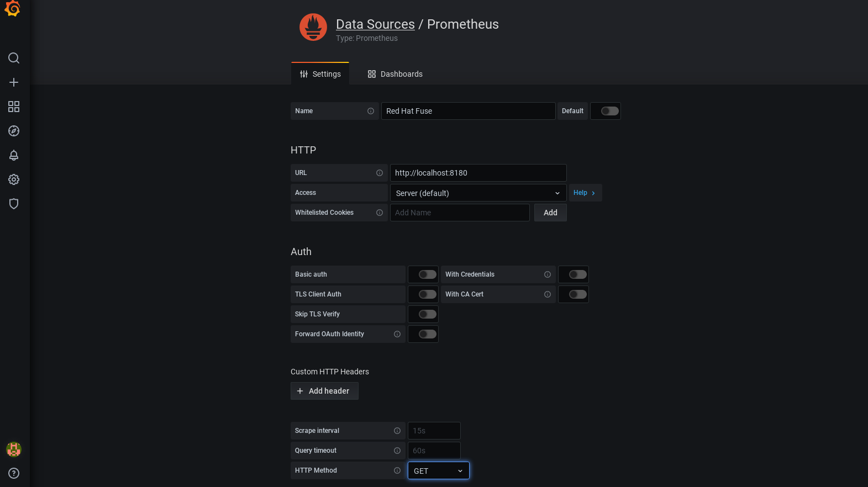Enable the Basic auth toggle

[x=427, y=274]
